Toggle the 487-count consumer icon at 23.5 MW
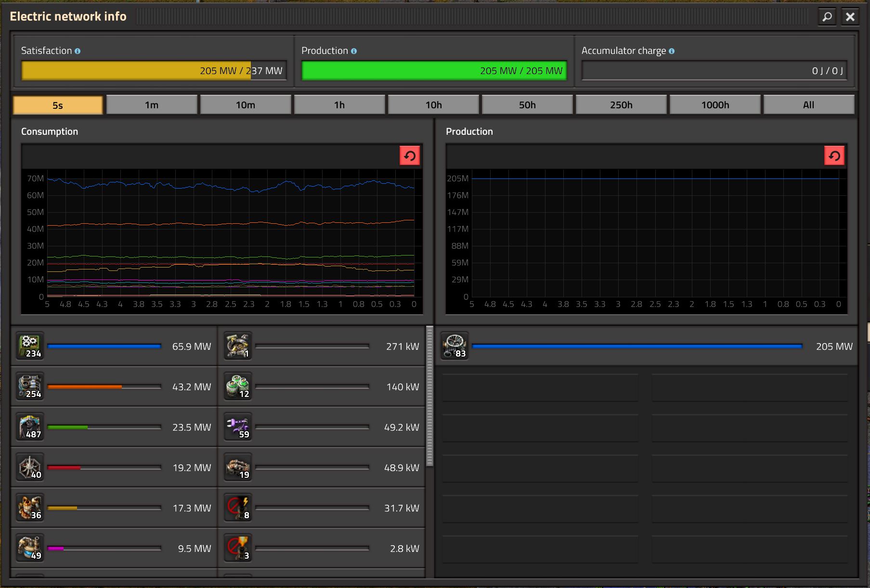870x588 pixels. [30, 426]
